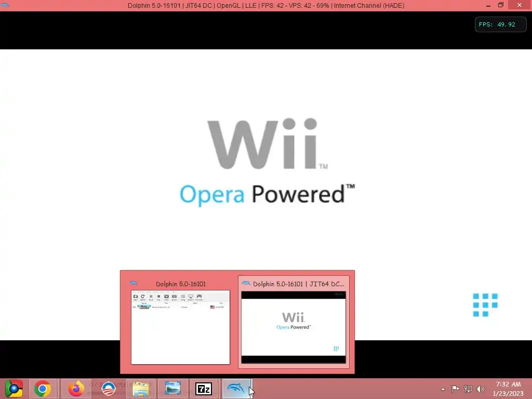Click the Dolphin emulator taskbar icon
The height and width of the screenshot is (399, 532).
[236, 389]
